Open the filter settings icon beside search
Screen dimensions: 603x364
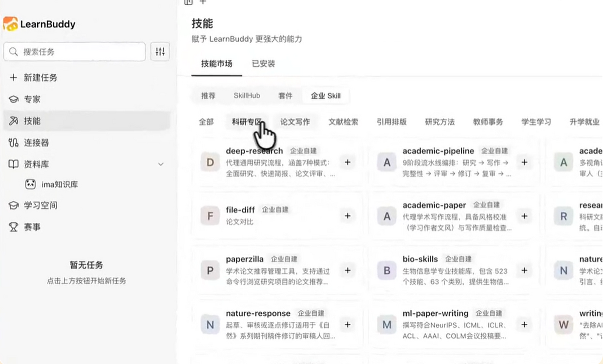click(x=160, y=52)
